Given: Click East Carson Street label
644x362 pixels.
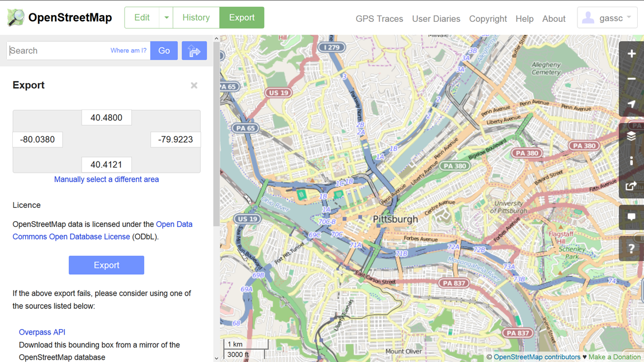Looking at the screenshot, I should [x=375, y=278].
